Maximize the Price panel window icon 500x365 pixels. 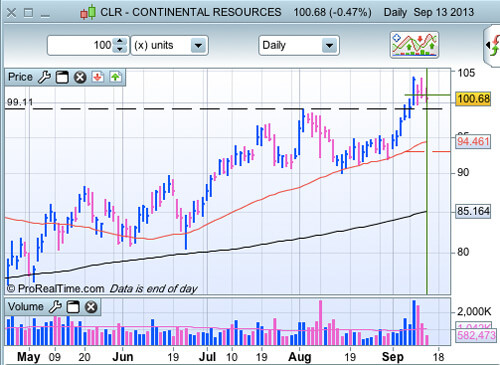click(x=62, y=77)
